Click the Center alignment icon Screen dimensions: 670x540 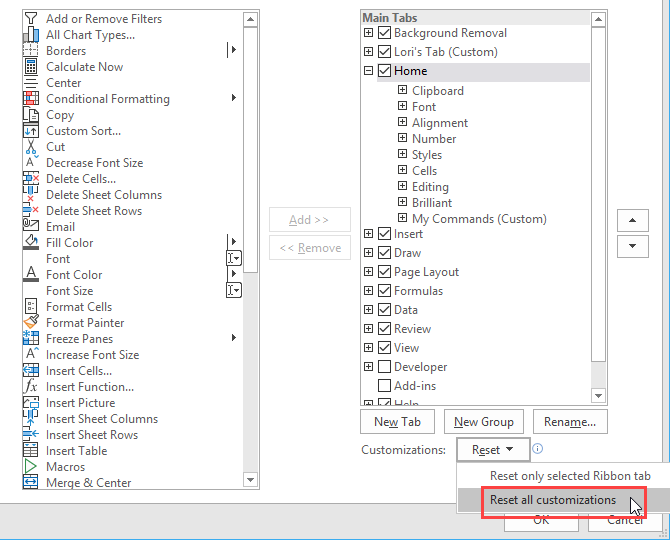coord(31,82)
